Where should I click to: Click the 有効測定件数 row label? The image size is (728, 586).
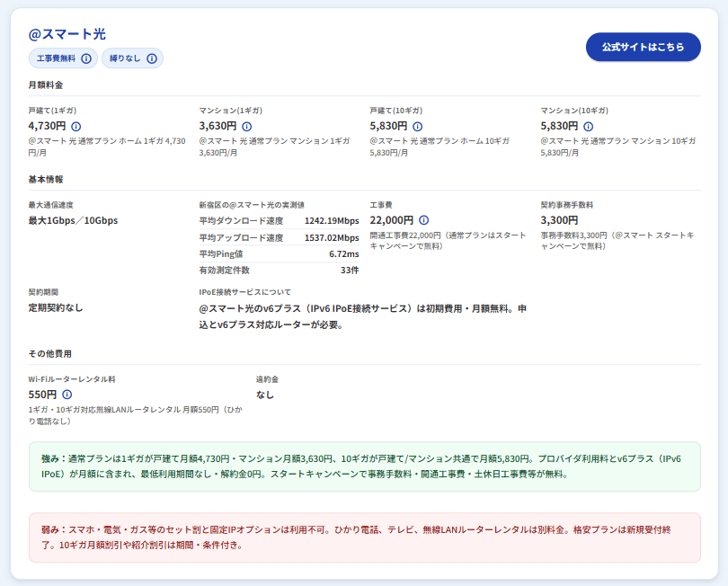click(x=225, y=271)
